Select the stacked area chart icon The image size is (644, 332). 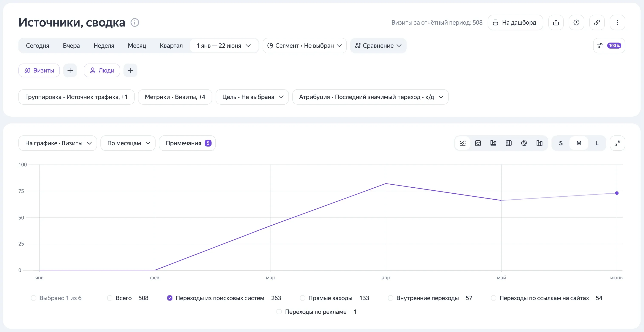tap(478, 143)
